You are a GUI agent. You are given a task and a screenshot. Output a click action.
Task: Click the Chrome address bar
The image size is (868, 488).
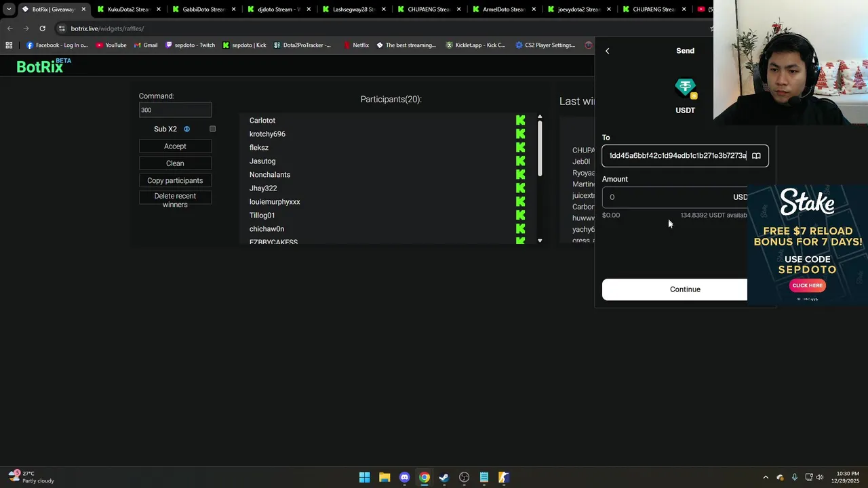[x=380, y=28]
